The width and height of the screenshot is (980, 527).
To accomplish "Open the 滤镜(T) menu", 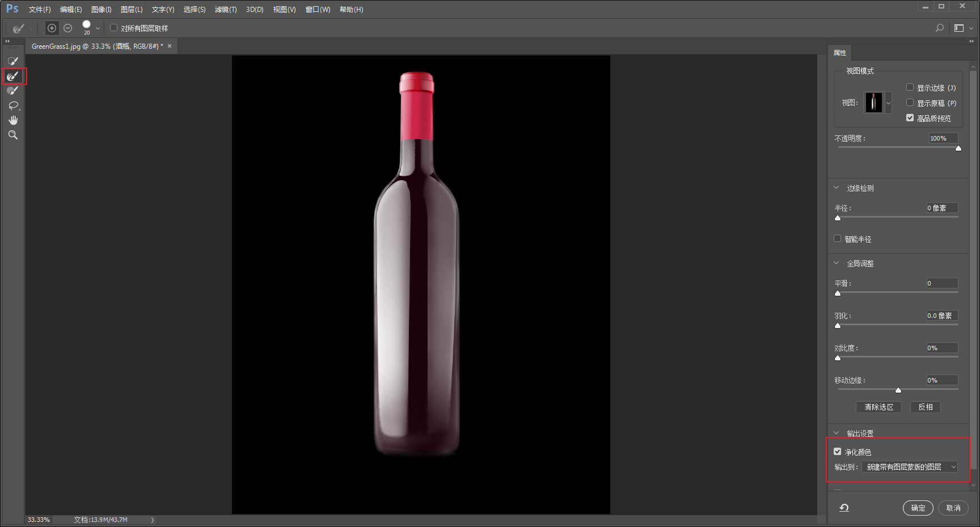I will 226,10.
